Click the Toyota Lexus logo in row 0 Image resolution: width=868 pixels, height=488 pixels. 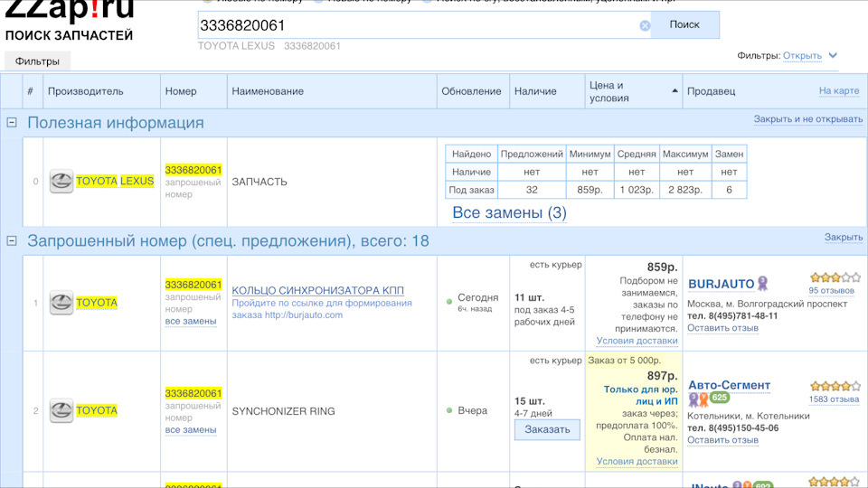(x=61, y=182)
